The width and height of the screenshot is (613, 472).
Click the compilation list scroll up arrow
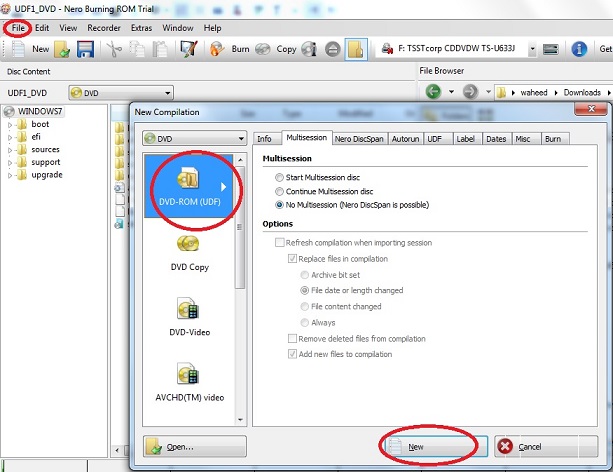240,160
